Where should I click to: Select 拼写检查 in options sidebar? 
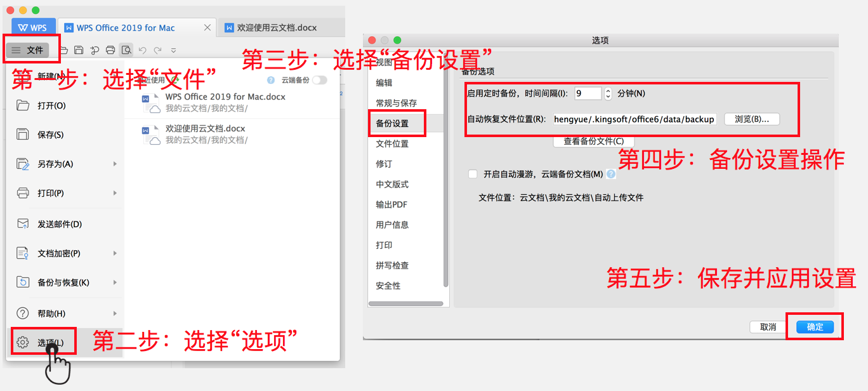pos(392,265)
